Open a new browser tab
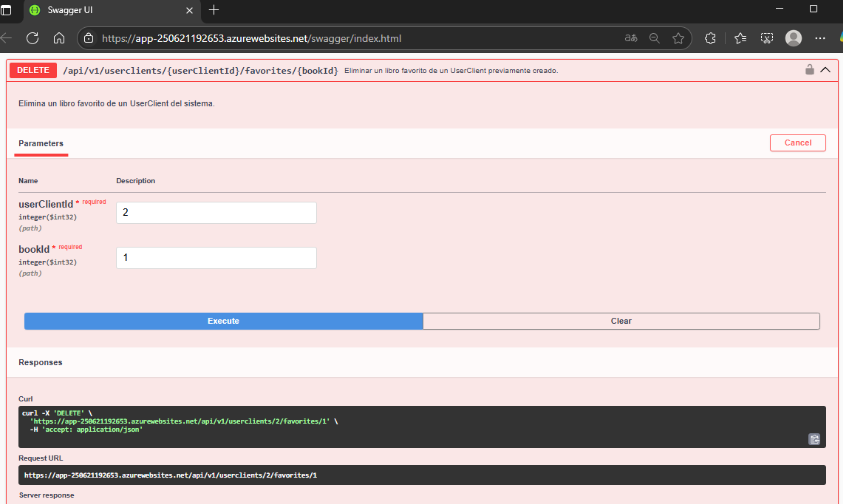Viewport: 843px width, 504px height. click(x=213, y=10)
